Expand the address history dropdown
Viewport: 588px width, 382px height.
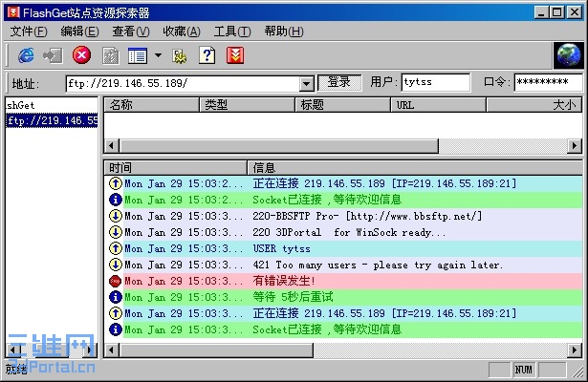307,84
